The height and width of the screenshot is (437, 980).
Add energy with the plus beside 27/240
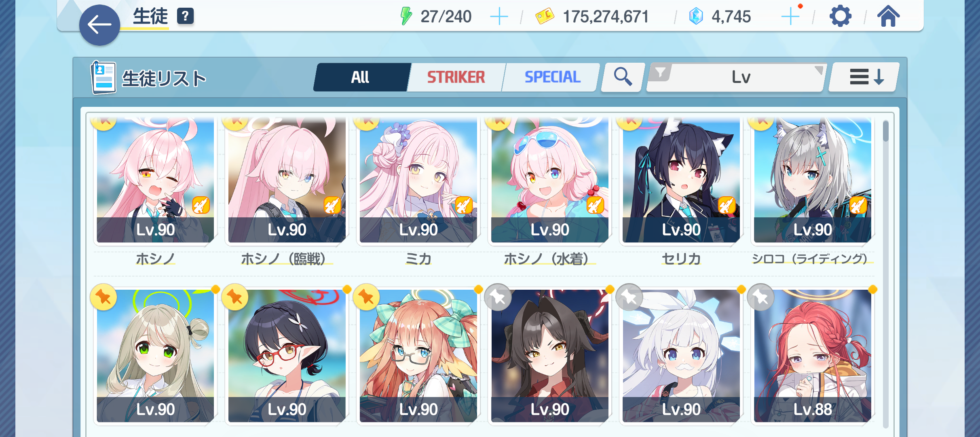[499, 17]
